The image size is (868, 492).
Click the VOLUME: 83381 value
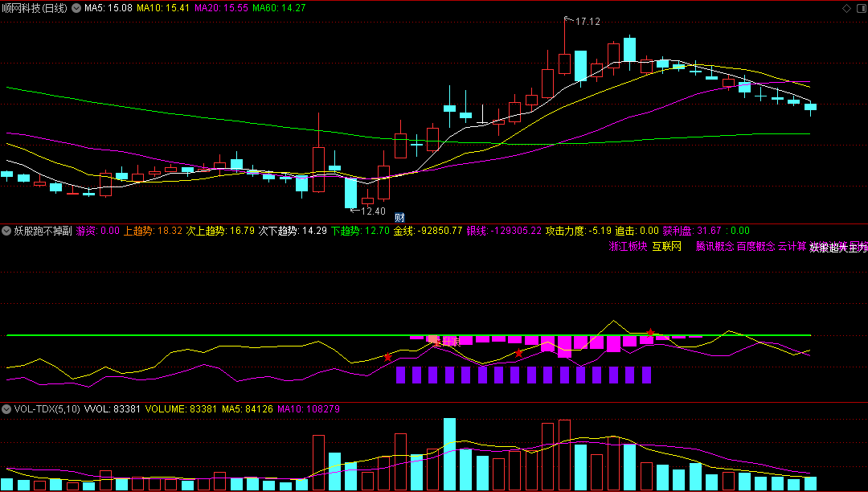pos(182,409)
